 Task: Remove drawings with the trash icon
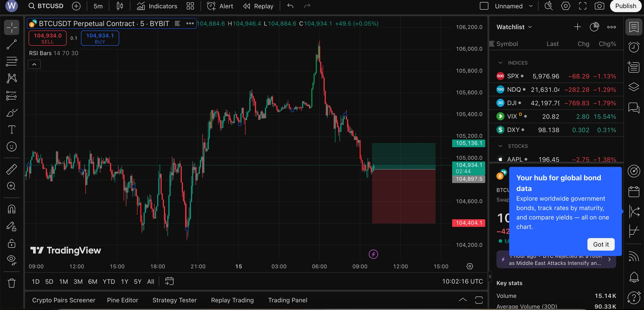coord(12,283)
